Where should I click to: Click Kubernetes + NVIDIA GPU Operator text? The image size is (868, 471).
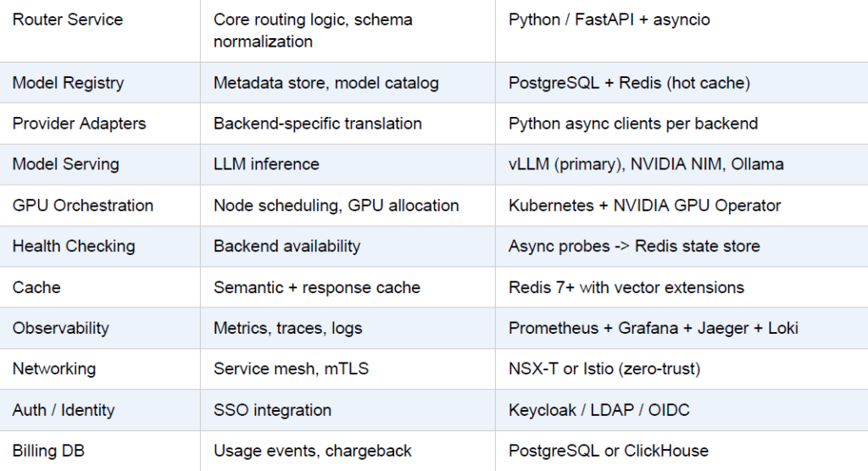(x=644, y=206)
